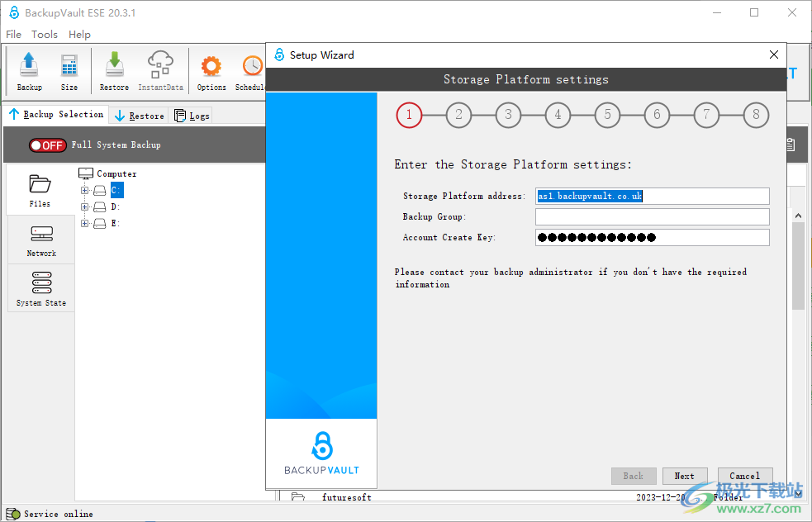Viewport: 812px width, 522px height.
Task: Click the Account Create Key field
Action: coord(652,238)
